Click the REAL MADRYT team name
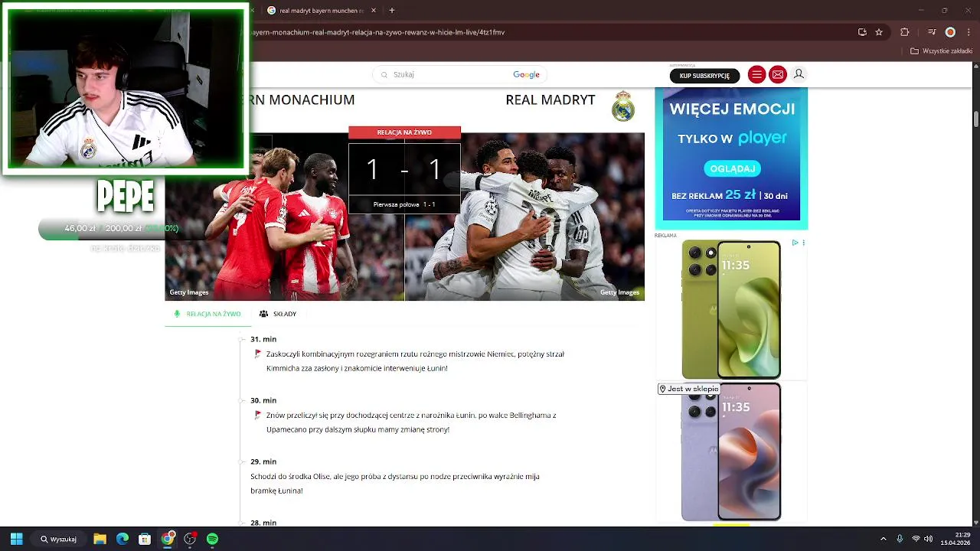This screenshot has width=980, height=551. tap(550, 99)
